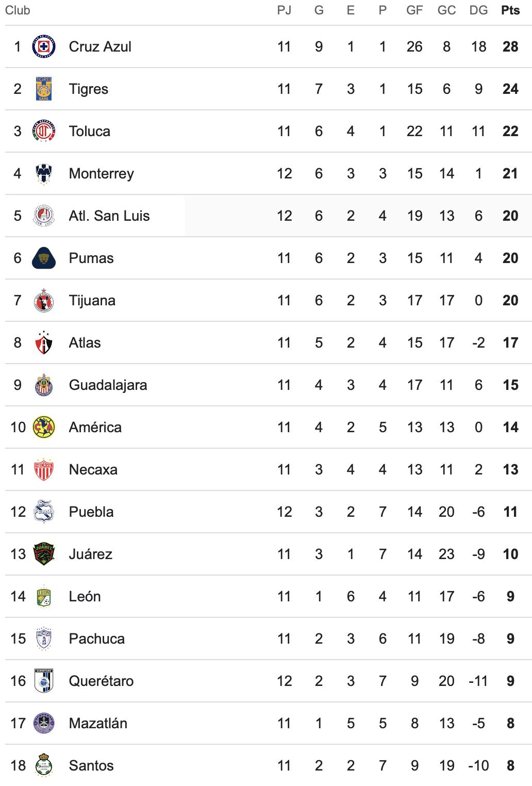The image size is (532, 786).
Task: Click the Juárez club logo
Action: click(x=44, y=554)
